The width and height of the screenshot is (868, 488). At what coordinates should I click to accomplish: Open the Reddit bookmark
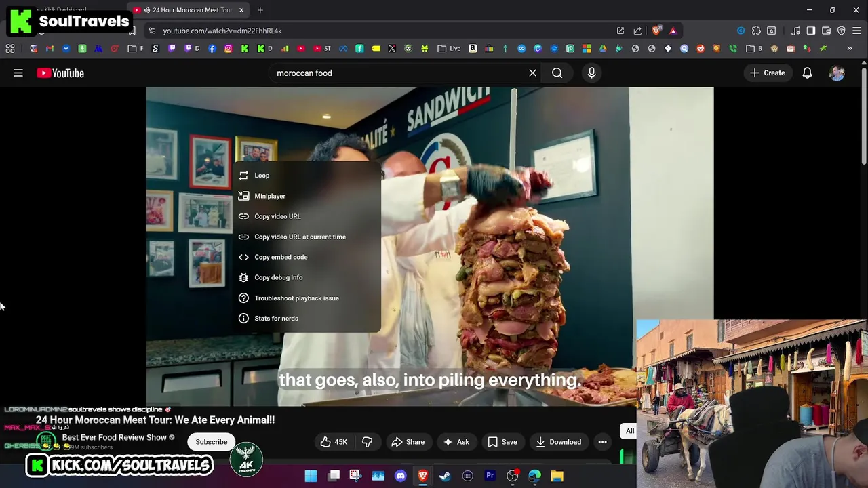(701, 49)
